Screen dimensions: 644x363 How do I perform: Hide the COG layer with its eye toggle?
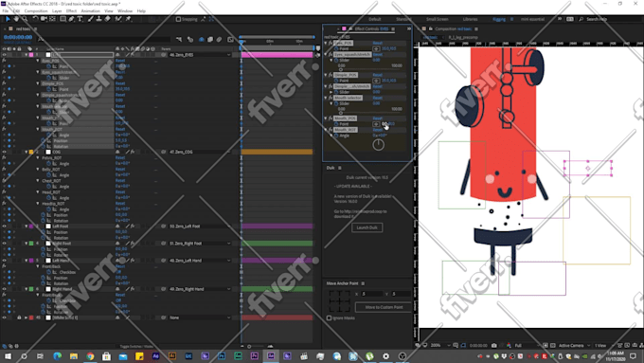(4, 152)
